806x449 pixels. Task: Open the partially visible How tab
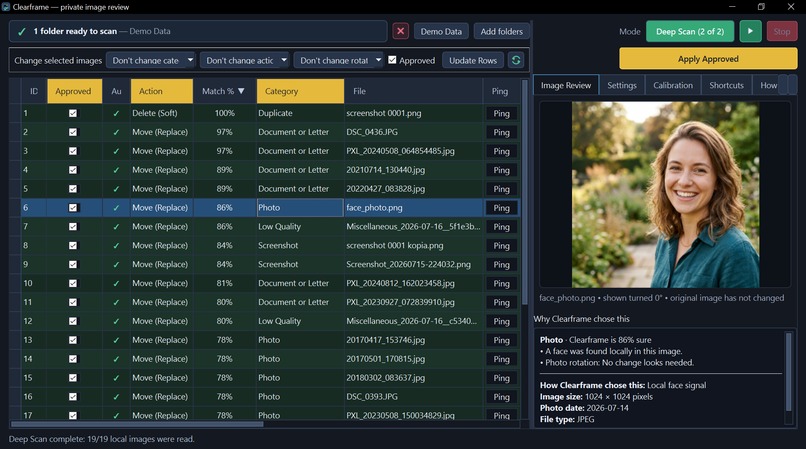(x=766, y=85)
